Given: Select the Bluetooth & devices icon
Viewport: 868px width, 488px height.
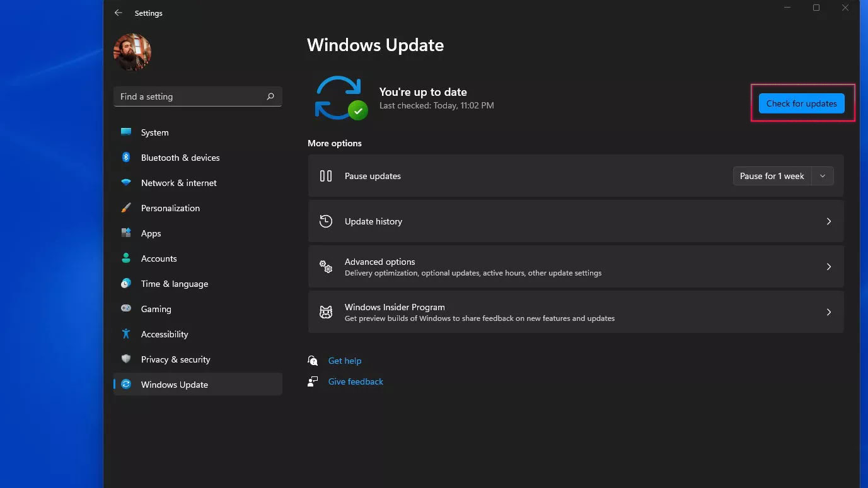Looking at the screenshot, I should click(x=126, y=158).
